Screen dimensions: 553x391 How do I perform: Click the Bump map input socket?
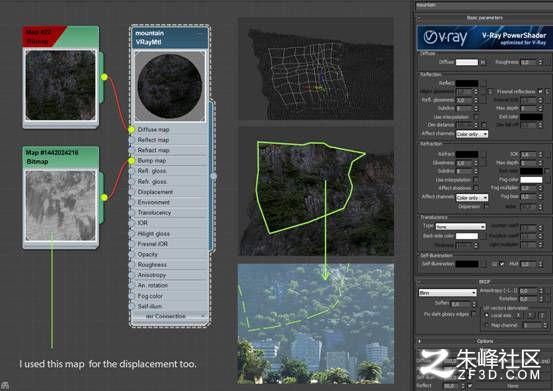131,161
